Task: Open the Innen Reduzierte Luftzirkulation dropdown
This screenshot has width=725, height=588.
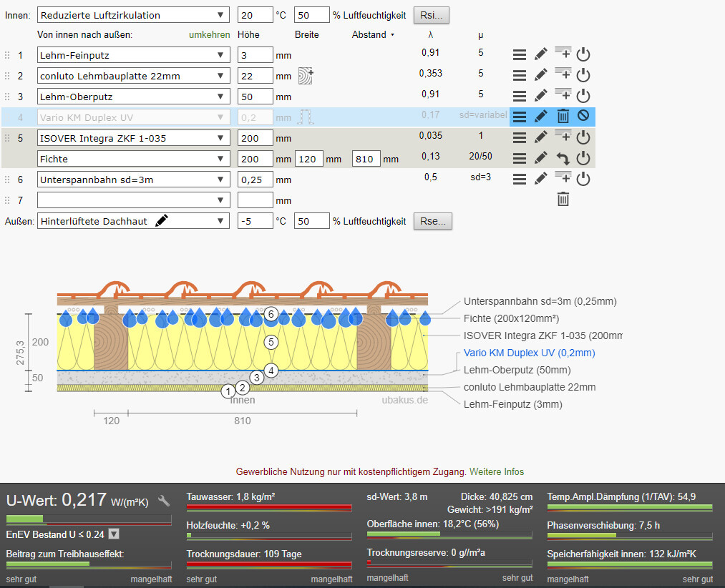Action: click(x=133, y=15)
